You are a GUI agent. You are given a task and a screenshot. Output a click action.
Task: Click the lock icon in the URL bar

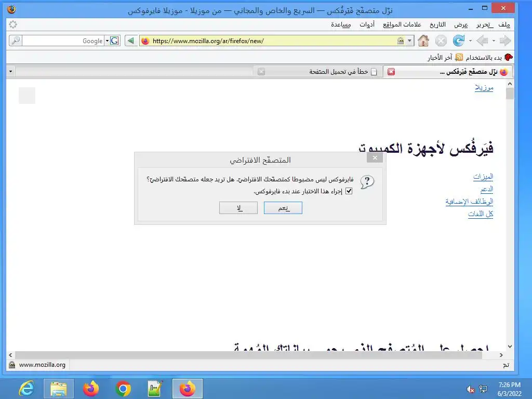point(401,41)
